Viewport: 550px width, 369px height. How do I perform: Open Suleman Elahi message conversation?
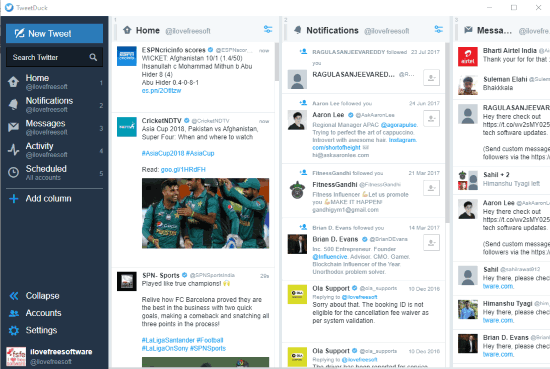pyautogui.click(x=503, y=84)
